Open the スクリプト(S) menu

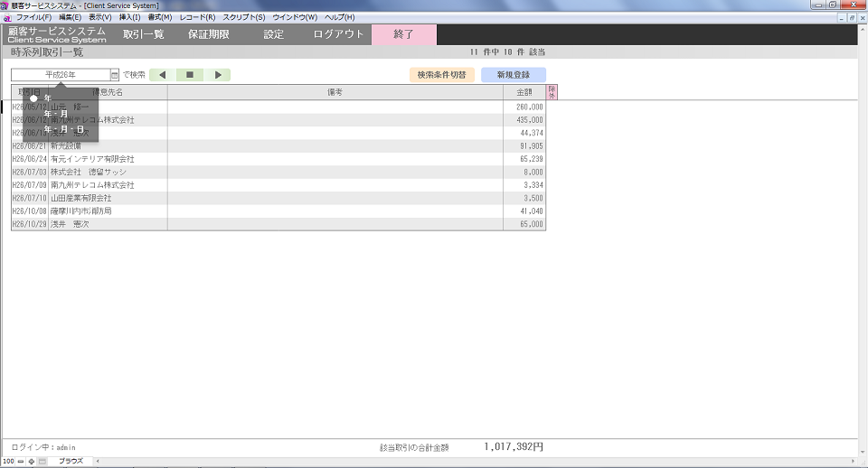click(x=244, y=17)
